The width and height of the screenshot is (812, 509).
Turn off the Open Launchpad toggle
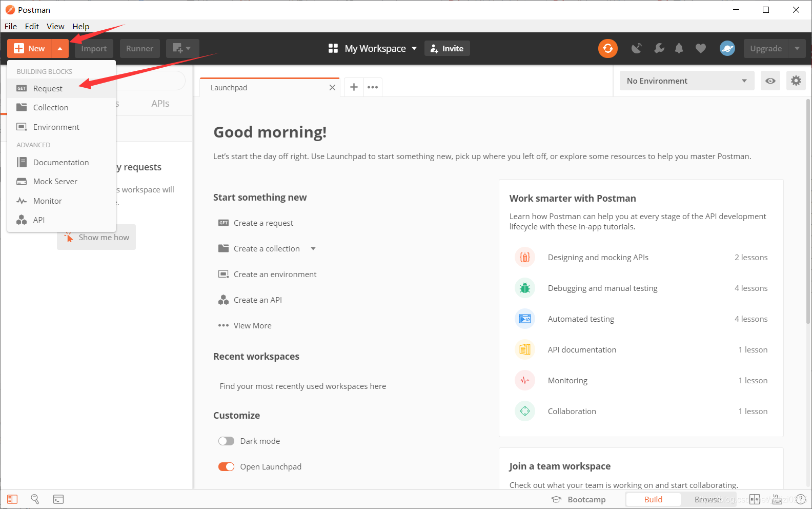pyautogui.click(x=226, y=467)
